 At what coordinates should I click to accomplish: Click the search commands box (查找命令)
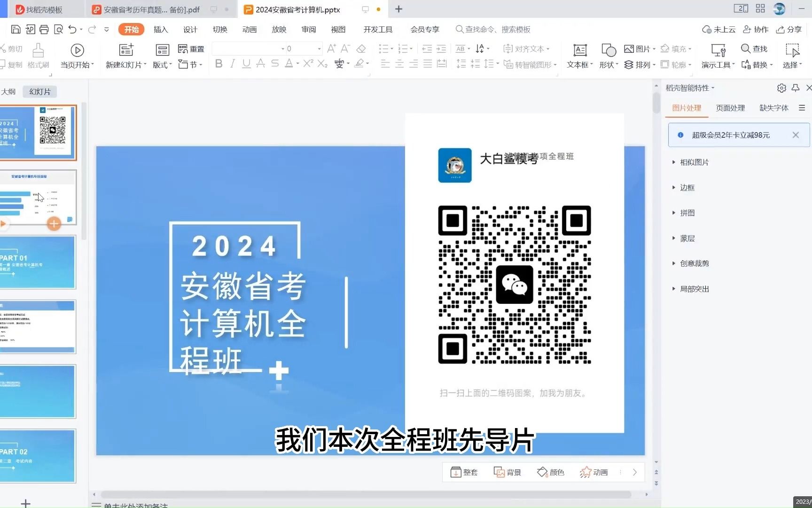click(x=493, y=29)
